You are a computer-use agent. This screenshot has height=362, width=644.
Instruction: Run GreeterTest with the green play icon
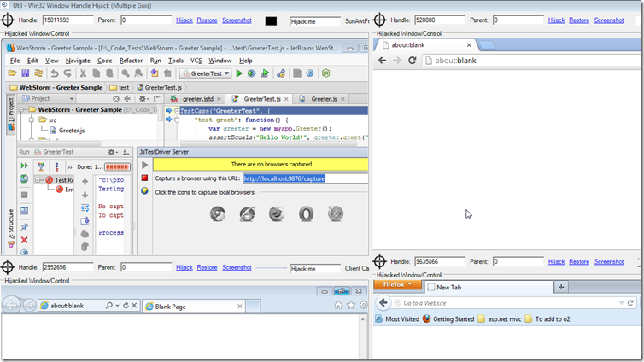[239, 73]
